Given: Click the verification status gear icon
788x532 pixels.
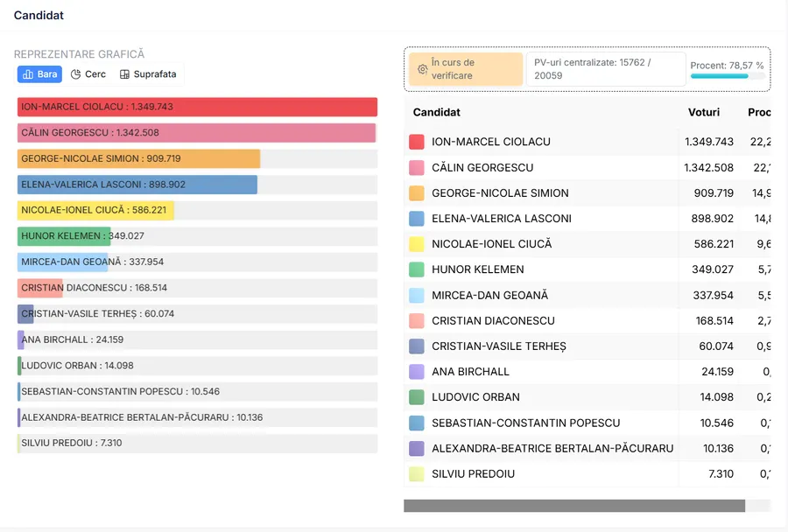Looking at the screenshot, I should click(x=422, y=69).
